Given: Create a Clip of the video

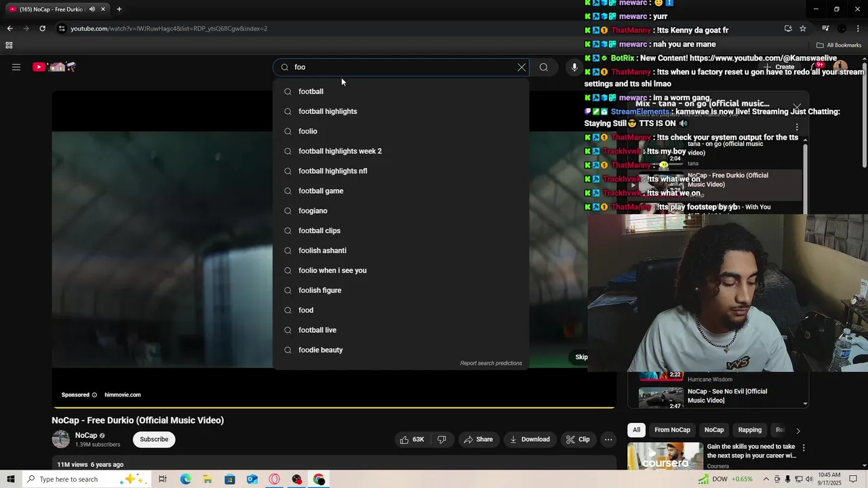Looking at the screenshot, I should coord(578,440).
